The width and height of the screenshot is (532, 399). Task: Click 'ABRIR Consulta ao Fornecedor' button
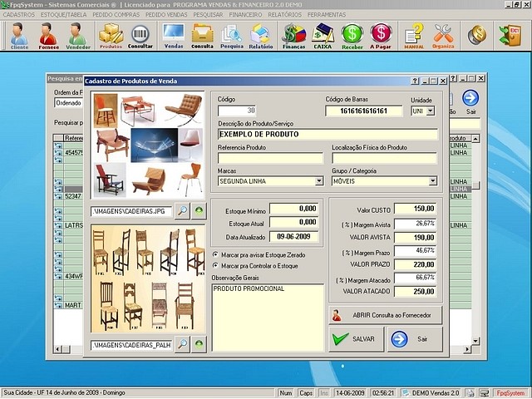pos(386,316)
